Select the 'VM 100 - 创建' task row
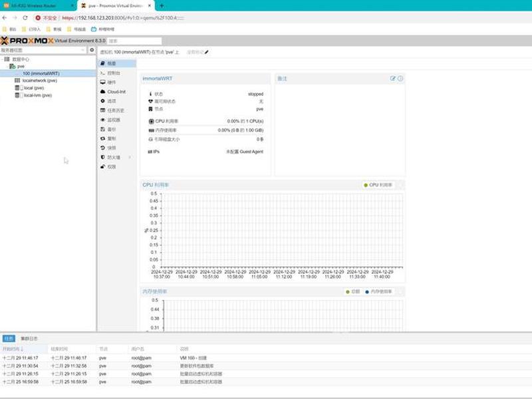 (x=266, y=358)
